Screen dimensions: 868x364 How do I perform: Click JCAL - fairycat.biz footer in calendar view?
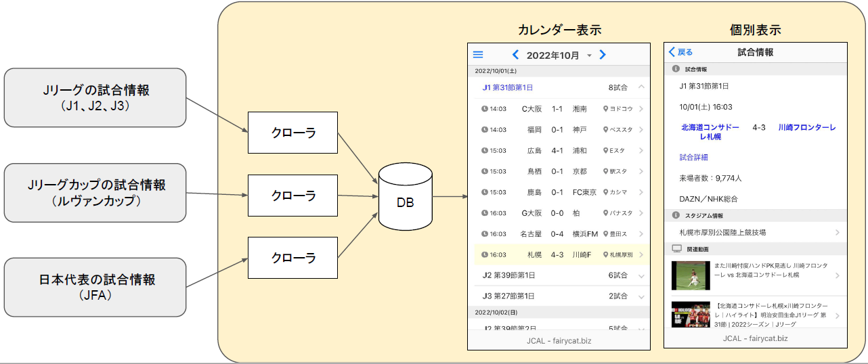(559, 340)
